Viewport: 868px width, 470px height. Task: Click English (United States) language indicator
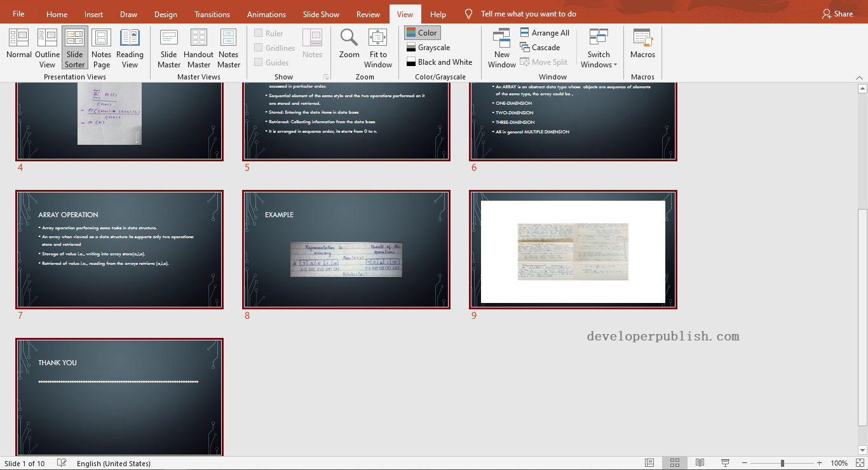[114, 464]
